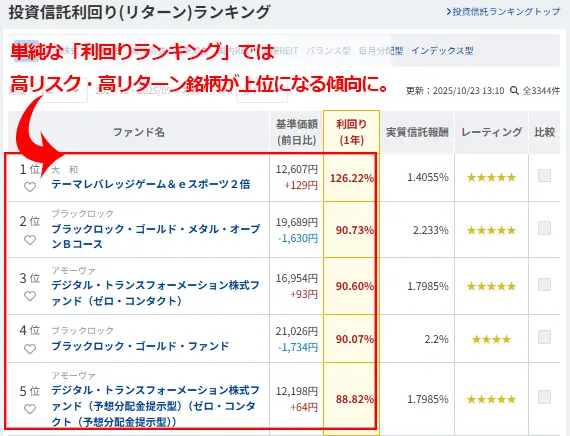Viewport: 570px width, 436px height.
Task: Favorite the rank 3 fund heart icon
Action: [x=30, y=296]
